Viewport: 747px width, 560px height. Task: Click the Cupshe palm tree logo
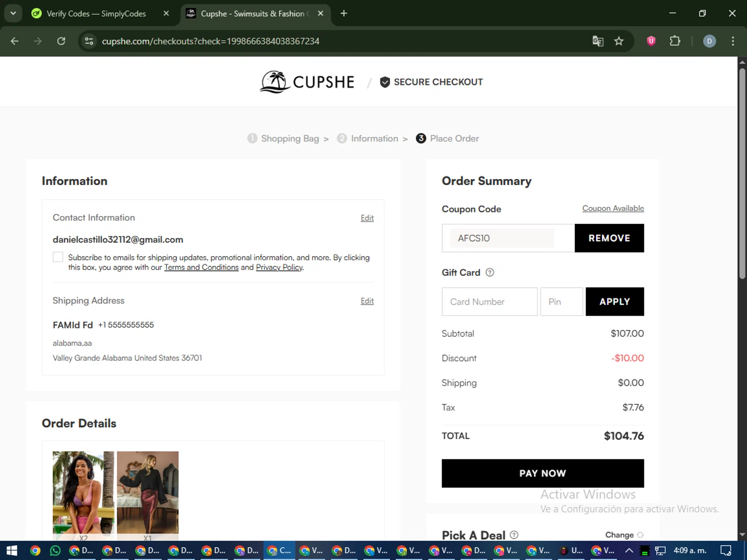275,82
